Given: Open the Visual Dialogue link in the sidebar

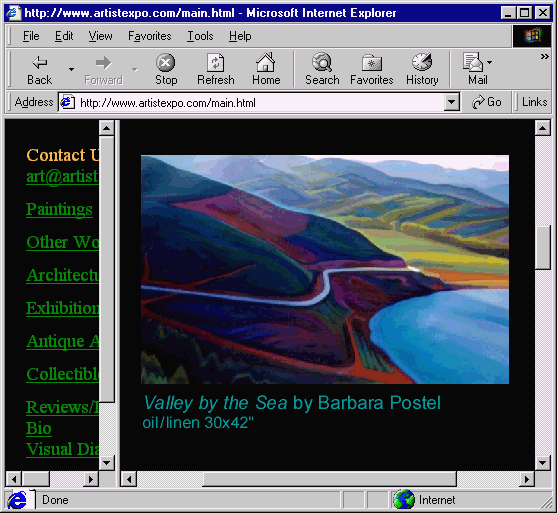Looking at the screenshot, I should pos(63,449).
